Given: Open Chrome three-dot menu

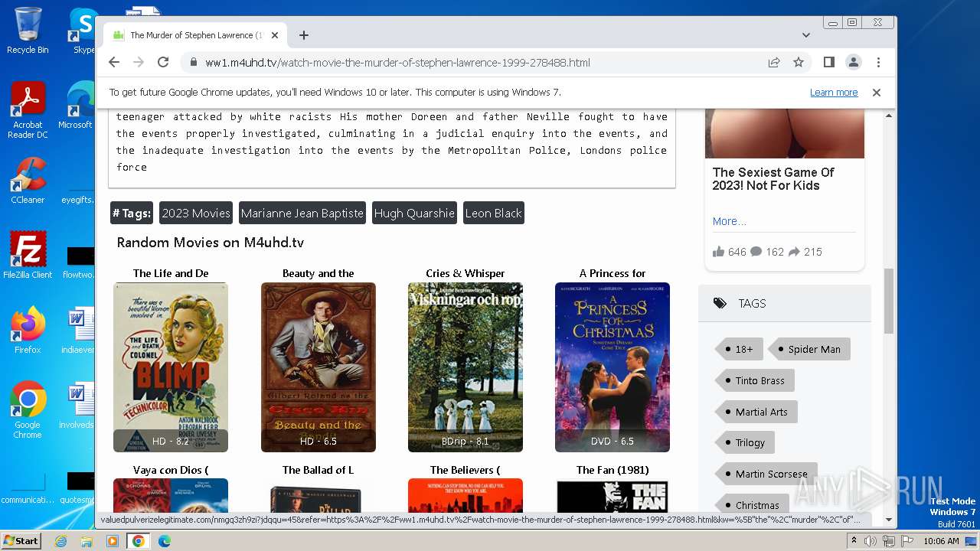Looking at the screenshot, I should tap(878, 63).
